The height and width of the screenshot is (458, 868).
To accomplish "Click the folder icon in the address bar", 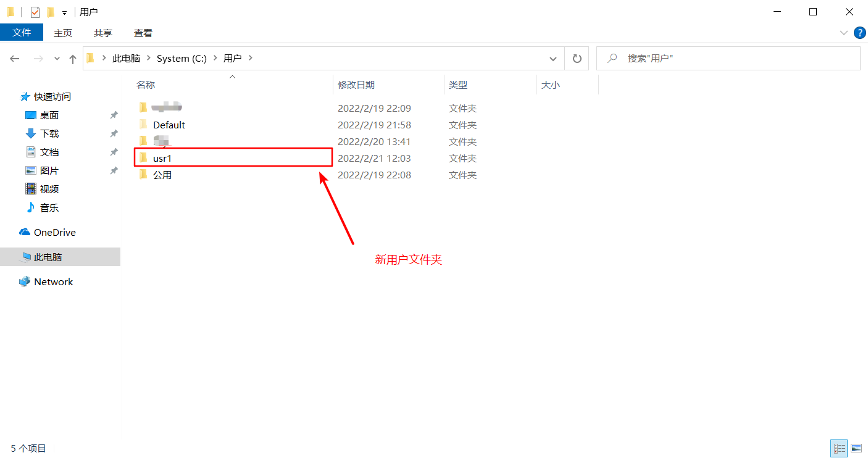I will tap(91, 58).
